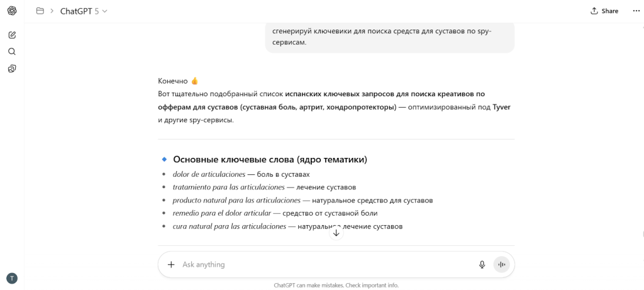Click the 'ChatGPT can make mistakes' footer notice
This screenshot has height=290, width=644.
(336, 285)
